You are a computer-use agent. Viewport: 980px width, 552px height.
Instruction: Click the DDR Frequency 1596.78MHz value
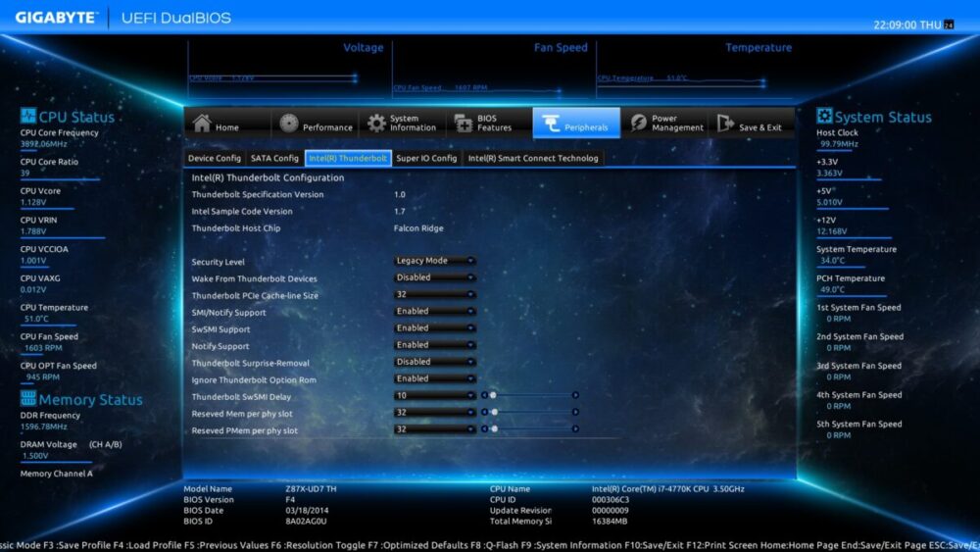tap(43, 427)
